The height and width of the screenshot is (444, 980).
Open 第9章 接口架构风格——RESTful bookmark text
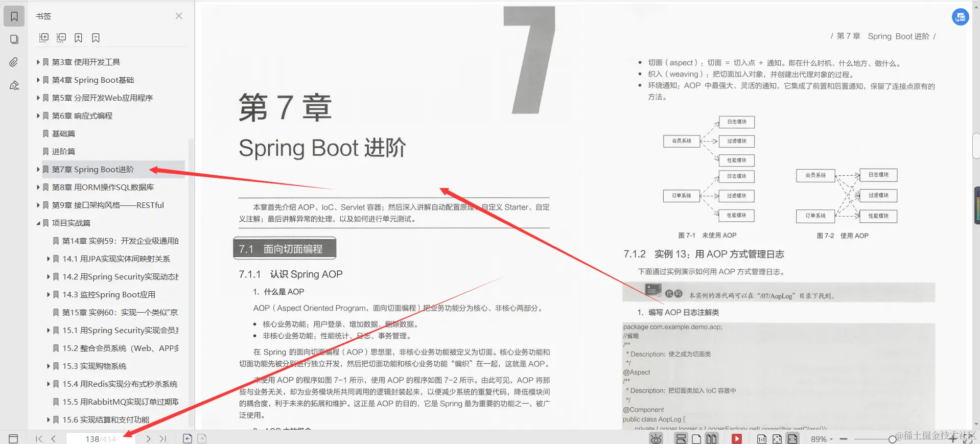(108, 205)
